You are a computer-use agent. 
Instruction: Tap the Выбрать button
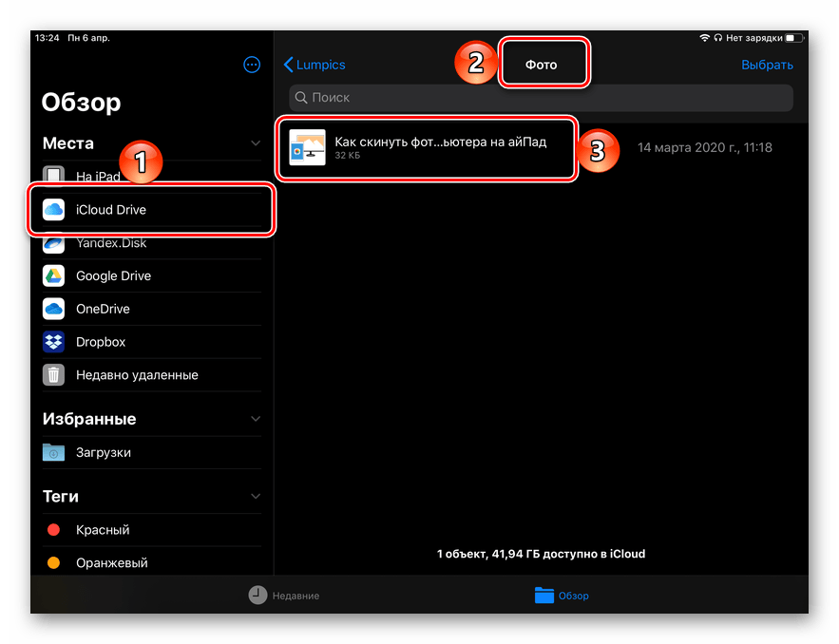point(767,65)
